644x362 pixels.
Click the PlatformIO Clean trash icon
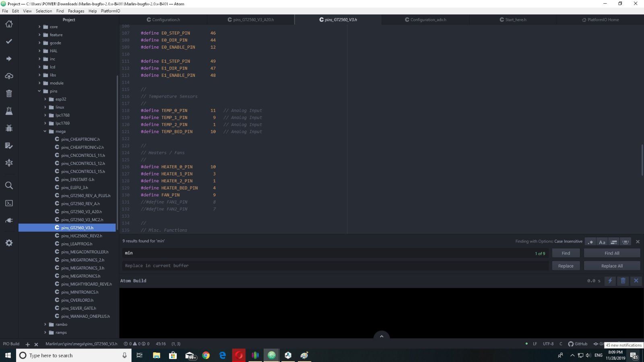click(9, 93)
